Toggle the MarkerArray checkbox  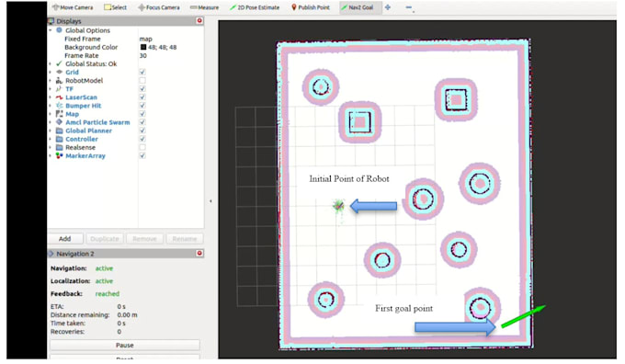click(x=142, y=156)
